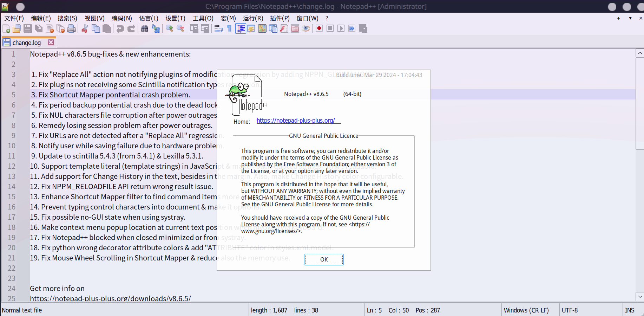Open the 搜索(S) menu
644x316 pixels.
coord(67,18)
